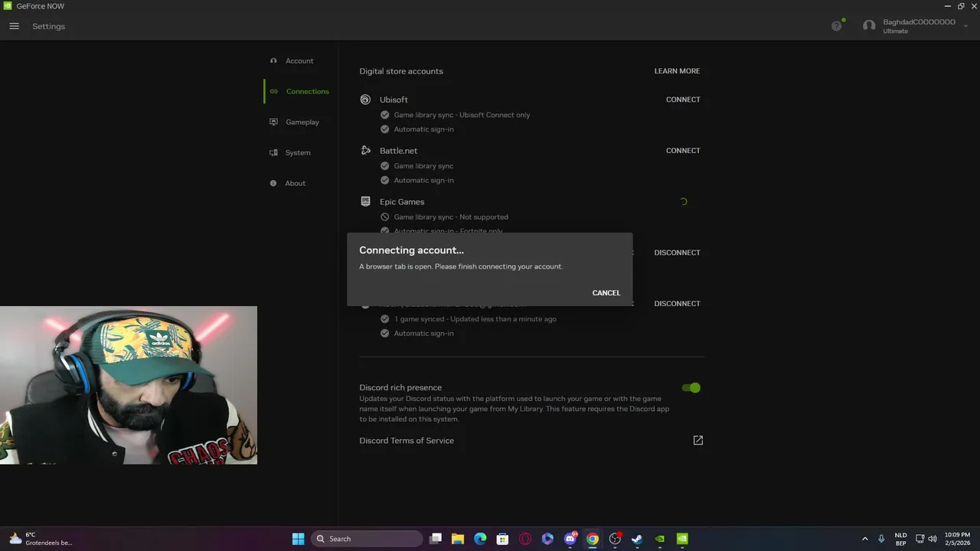This screenshot has height=551, width=980.
Task: Click the checkmark beside Ubisoft Connect only sync
Action: click(x=385, y=115)
